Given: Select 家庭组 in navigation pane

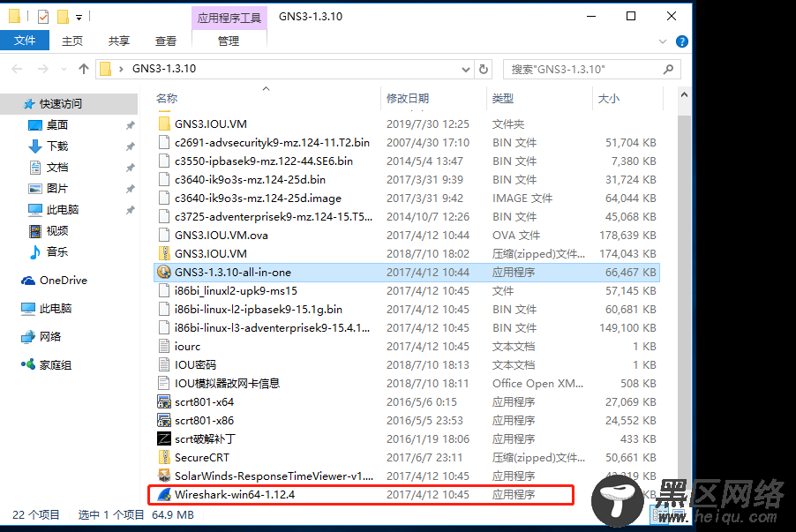Looking at the screenshot, I should click(x=46, y=365).
